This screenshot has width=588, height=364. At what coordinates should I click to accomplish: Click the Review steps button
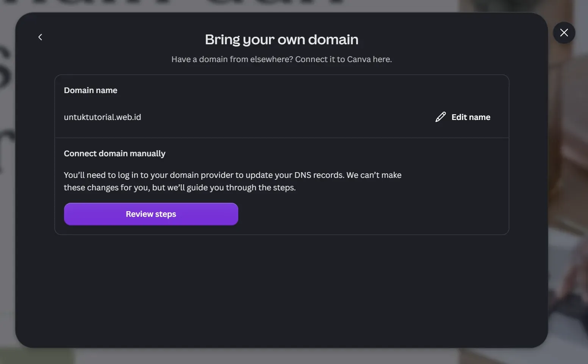(151, 214)
